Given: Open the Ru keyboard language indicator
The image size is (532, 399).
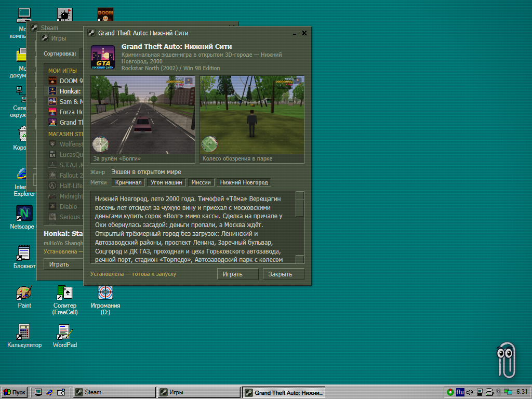Looking at the screenshot, I should [460, 392].
